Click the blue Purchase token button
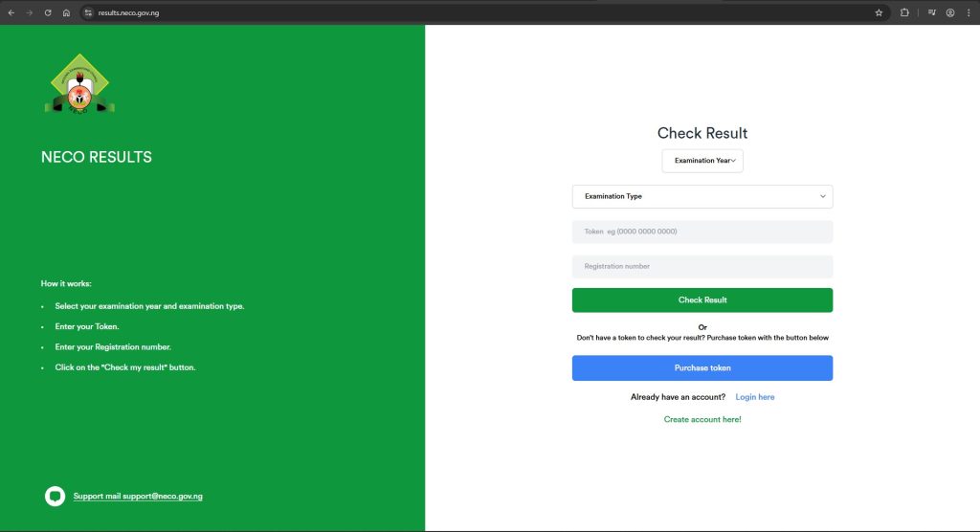This screenshot has width=980, height=532. coord(702,368)
